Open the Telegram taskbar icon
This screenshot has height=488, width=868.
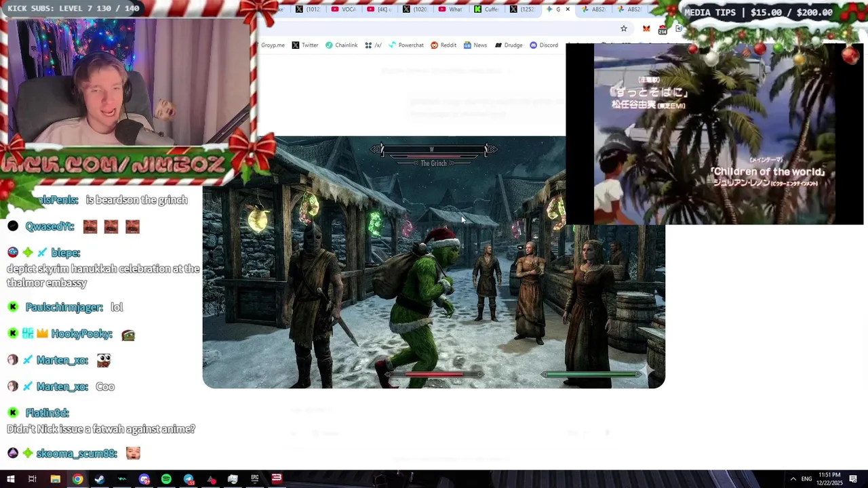click(x=189, y=479)
